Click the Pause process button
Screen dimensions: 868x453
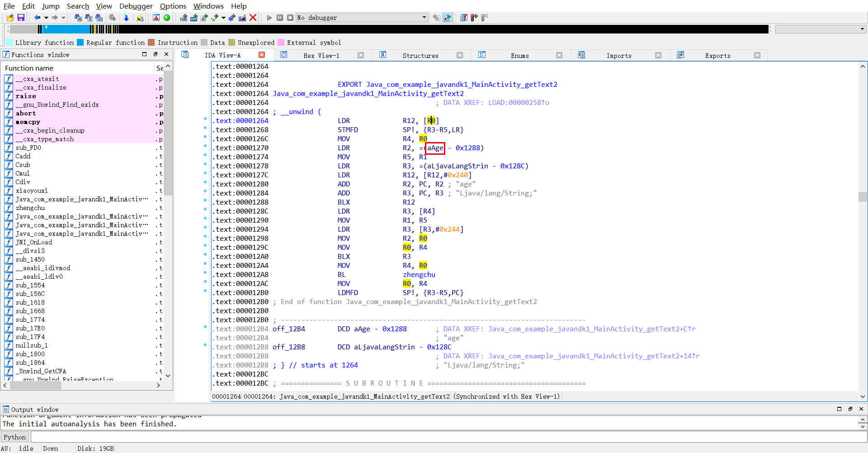[x=280, y=18]
